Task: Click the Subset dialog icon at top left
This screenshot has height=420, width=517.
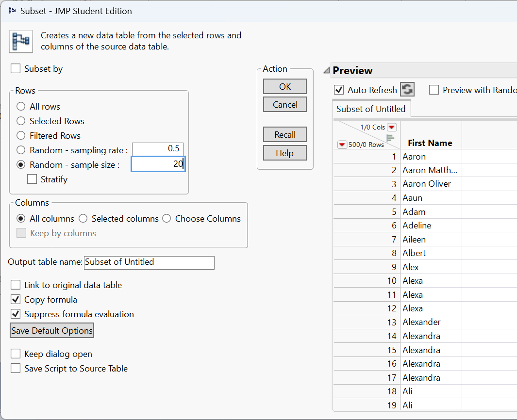Action: [x=21, y=41]
